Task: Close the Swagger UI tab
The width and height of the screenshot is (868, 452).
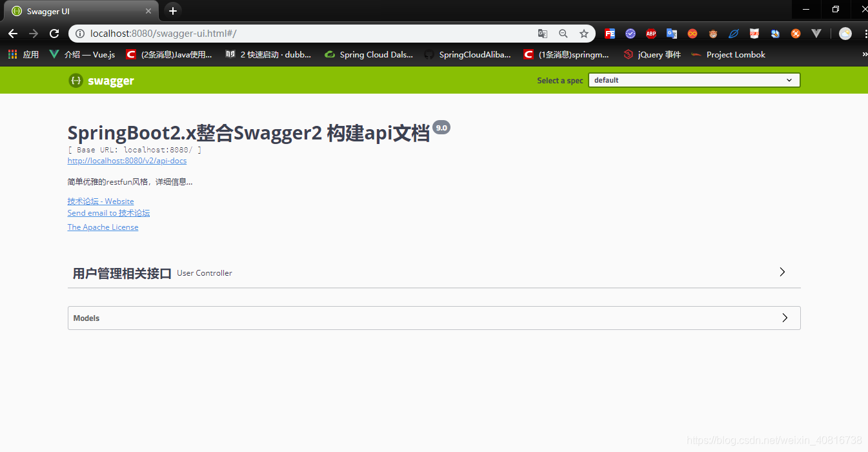Action: [148, 12]
